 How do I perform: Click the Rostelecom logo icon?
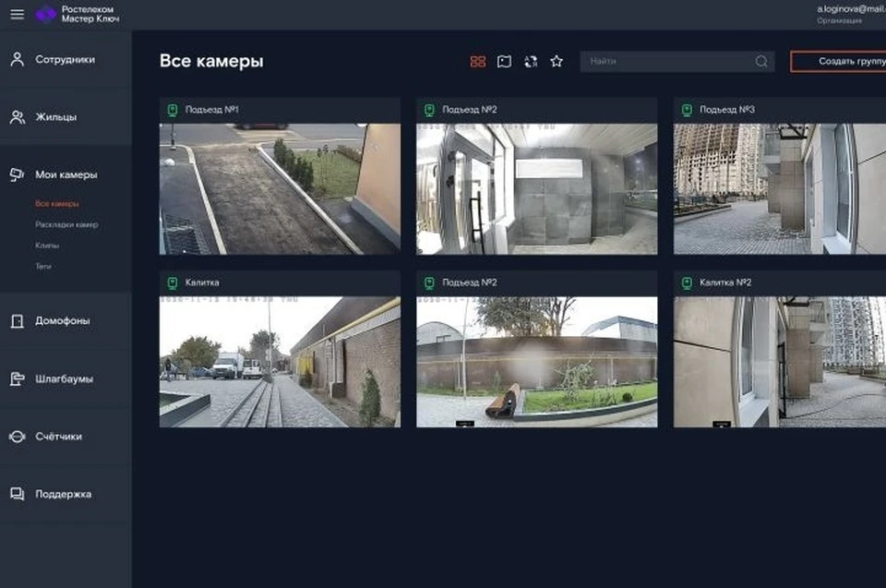46,14
